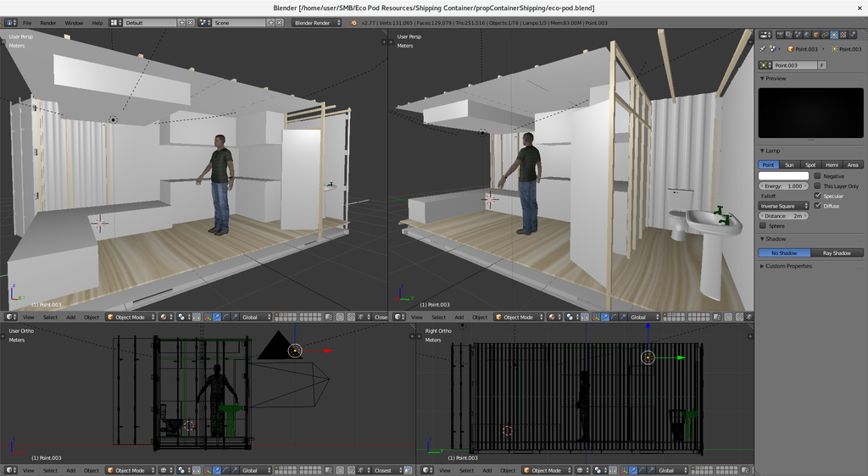Open info editor type selector beside File

coord(10,23)
